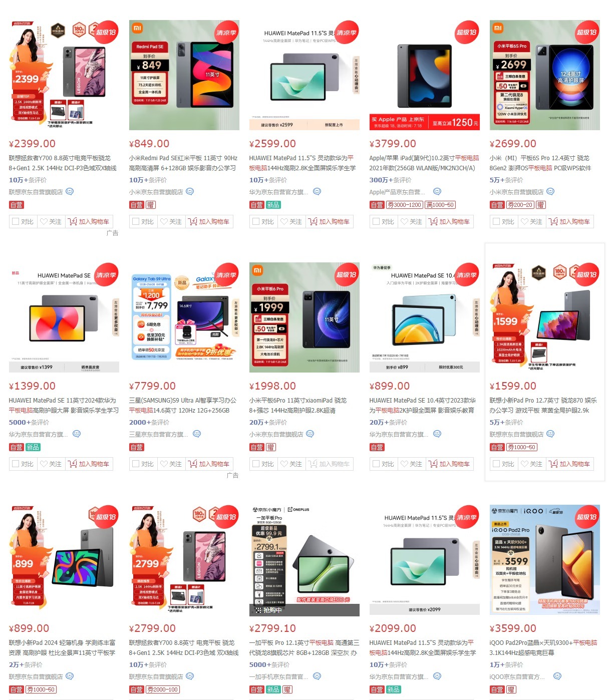Click chat icon beside OnePlus JD store name
The width and height of the screenshot is (615, 700).
tap(317, 676)
